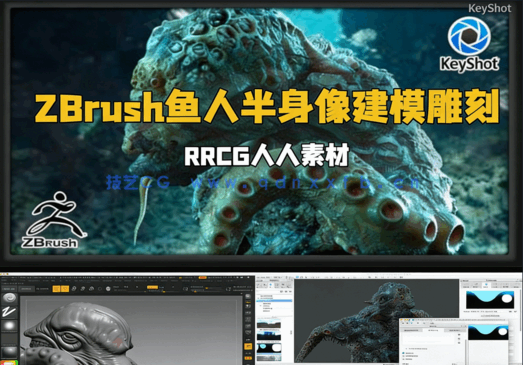Open the ZBrush stroke type thumbnail

9,312
